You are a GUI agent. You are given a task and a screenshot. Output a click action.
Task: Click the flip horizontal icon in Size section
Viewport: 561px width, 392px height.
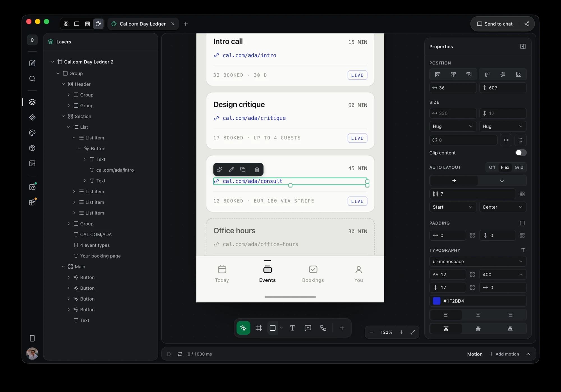pyautogui.click(x=506, y=140)
